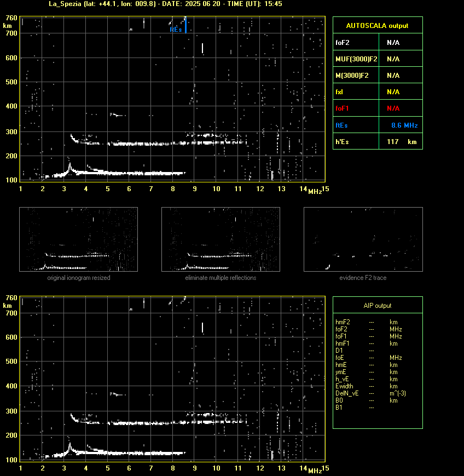
Task: Select the M(3000)F2 label
Action: tap(352, 75)
